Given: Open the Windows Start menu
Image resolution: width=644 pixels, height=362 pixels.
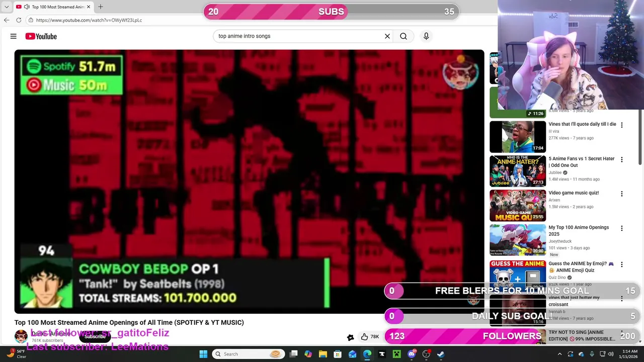Looking at the screenshot, I should (x=203, y=354).
